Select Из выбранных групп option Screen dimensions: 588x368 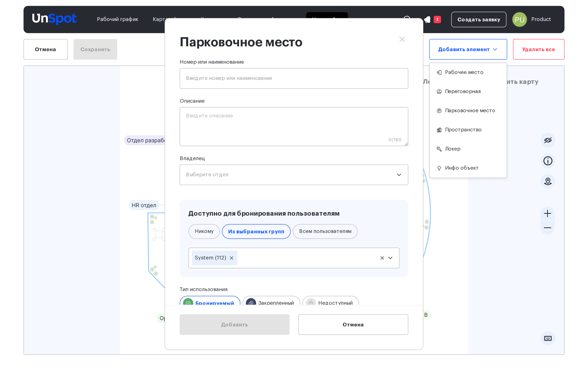pos(256,231)
